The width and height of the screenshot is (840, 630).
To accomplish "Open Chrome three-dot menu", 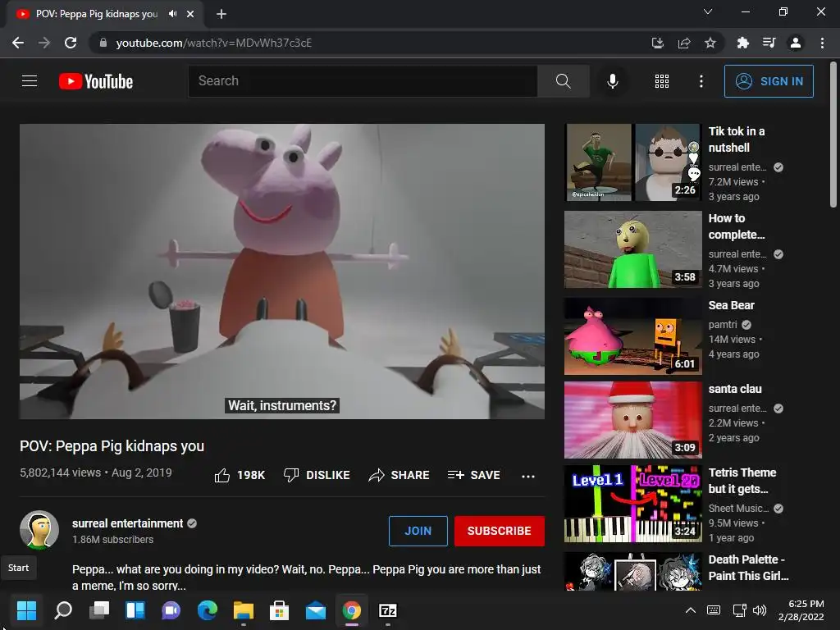I will (x=822, y=43).
